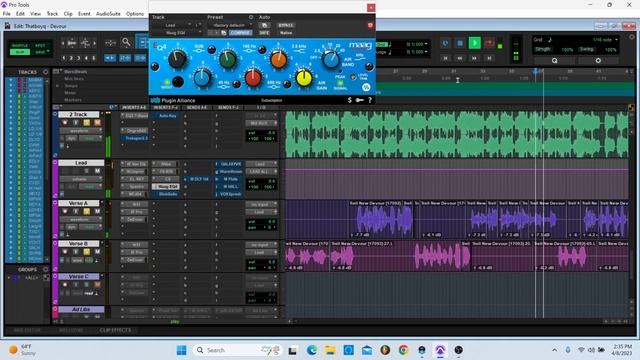Select zoom preset 1
Screen dimensions: 640x360
click(64, 58)
